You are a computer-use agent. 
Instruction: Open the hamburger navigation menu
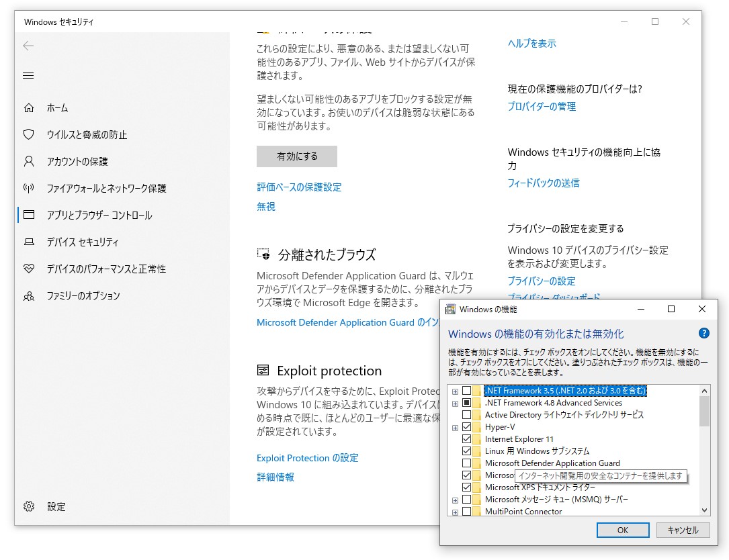coord(28,75)
